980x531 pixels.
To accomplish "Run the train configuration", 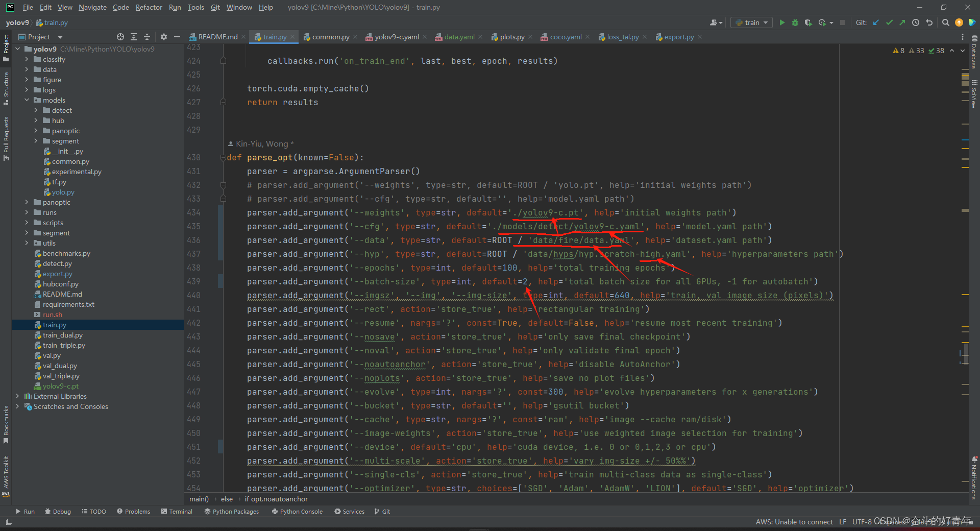I will click(781, 22).
